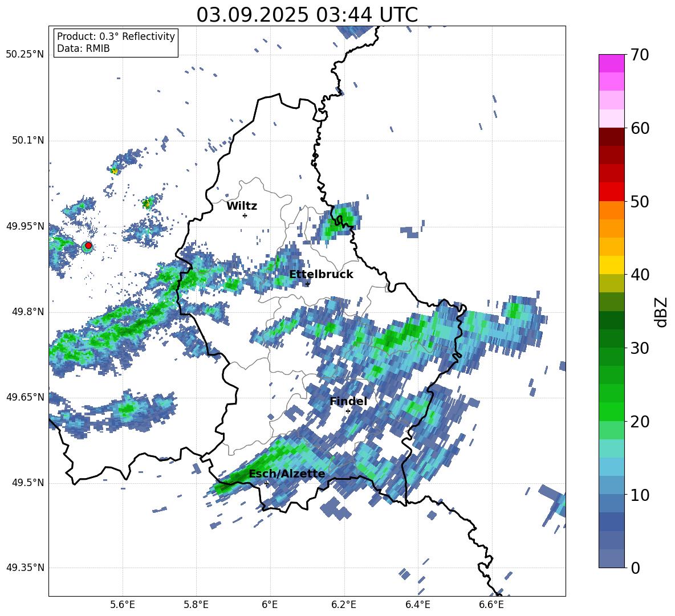Click the magenta top colorbar segment

pos(611,63)
